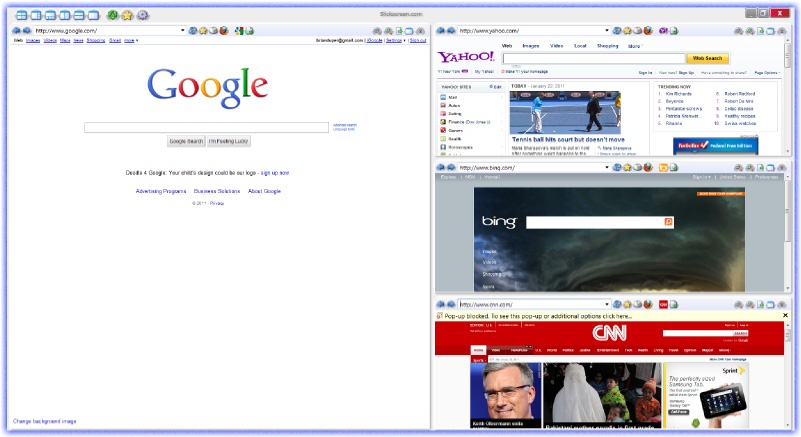Select Video in Yahoo search tabs

(556, 46)
